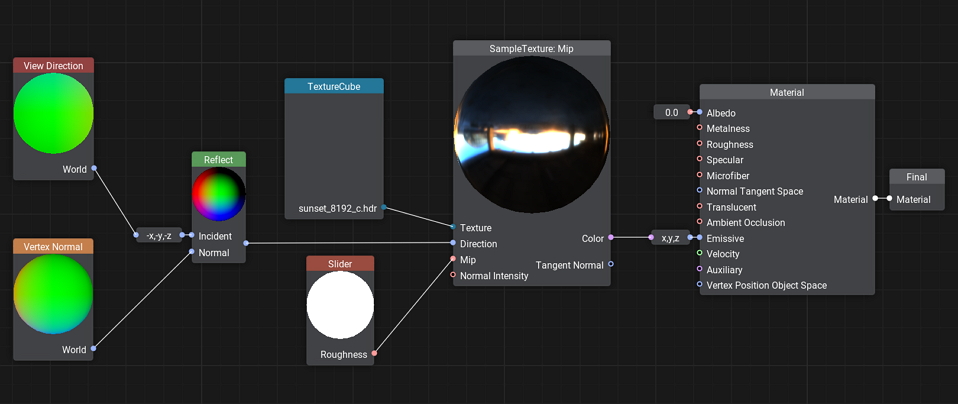The height and width of the screenshot is (404, 958).
Task: Select the Material Microfiber input port
Action: tap(700, 175)
